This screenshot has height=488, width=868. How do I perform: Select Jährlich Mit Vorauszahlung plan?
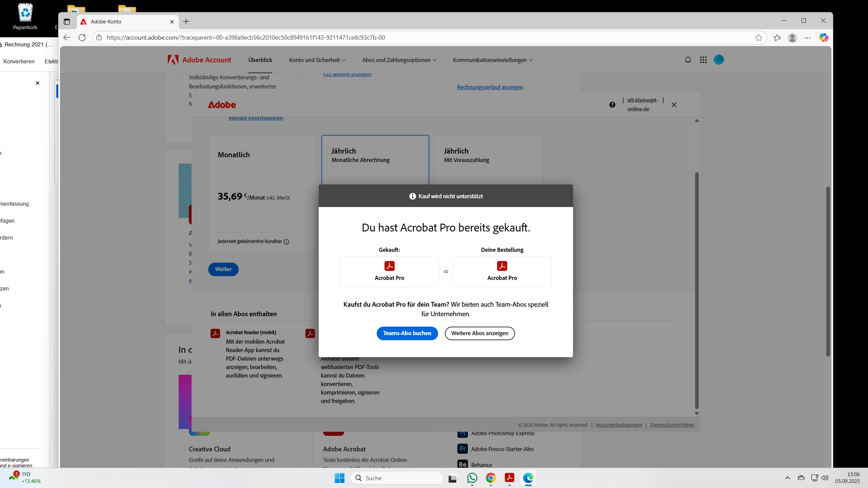[x=488, y=159]
